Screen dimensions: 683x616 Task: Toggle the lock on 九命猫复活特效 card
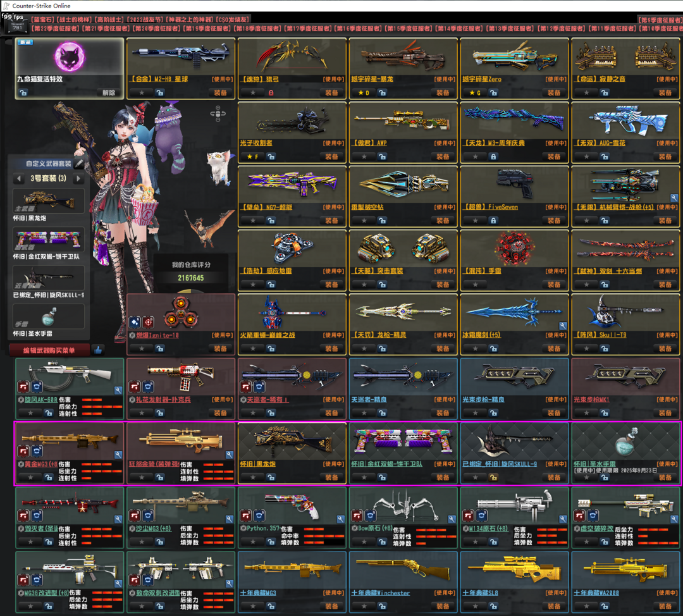pos(23,93)
